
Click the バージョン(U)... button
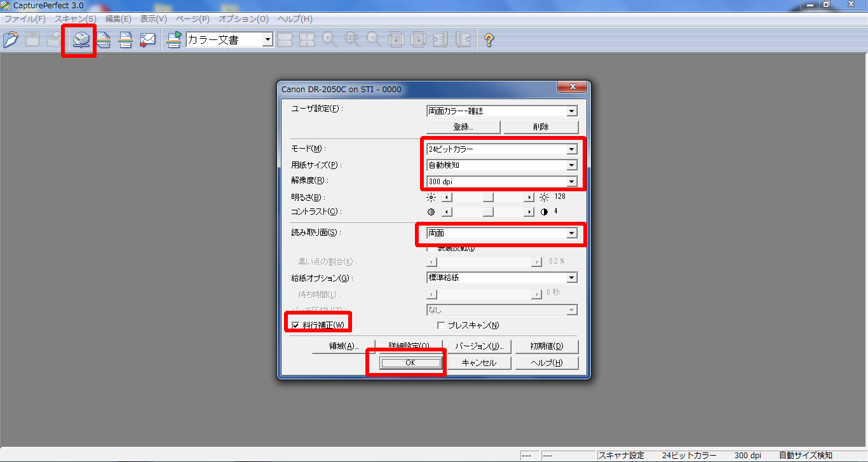479,347
